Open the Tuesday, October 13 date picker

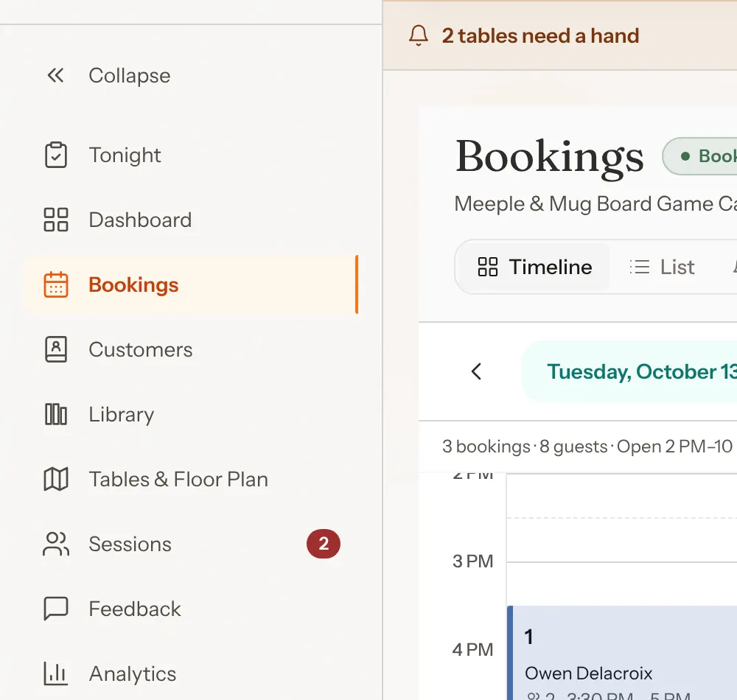[x=629, y=371]
